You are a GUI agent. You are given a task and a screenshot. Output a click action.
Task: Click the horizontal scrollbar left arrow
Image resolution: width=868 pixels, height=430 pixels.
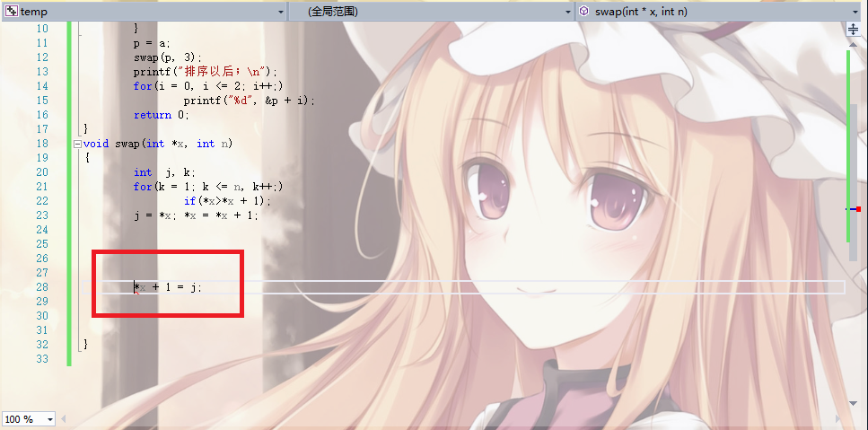coord(63,419)
